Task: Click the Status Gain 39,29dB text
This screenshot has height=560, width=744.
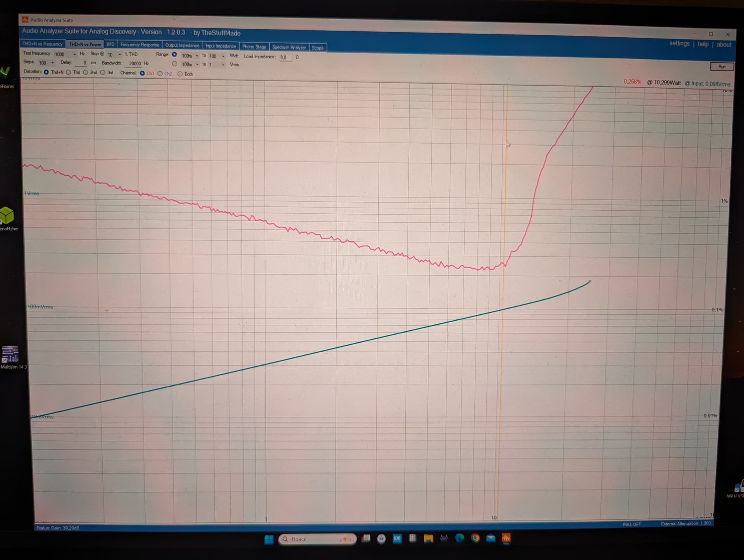Action: tap(58, 528)
